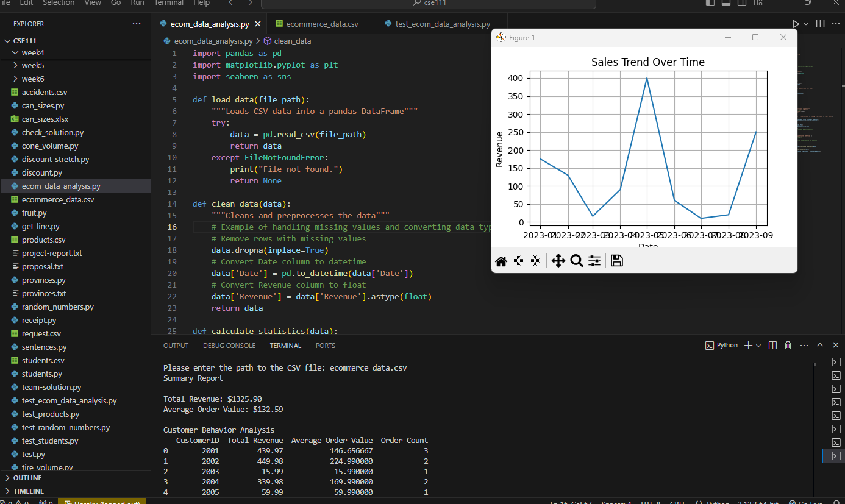The height and width of the screenshot is (504, 845).
Task: Click the Split Terminal icon
Action: tap(772, 346)
